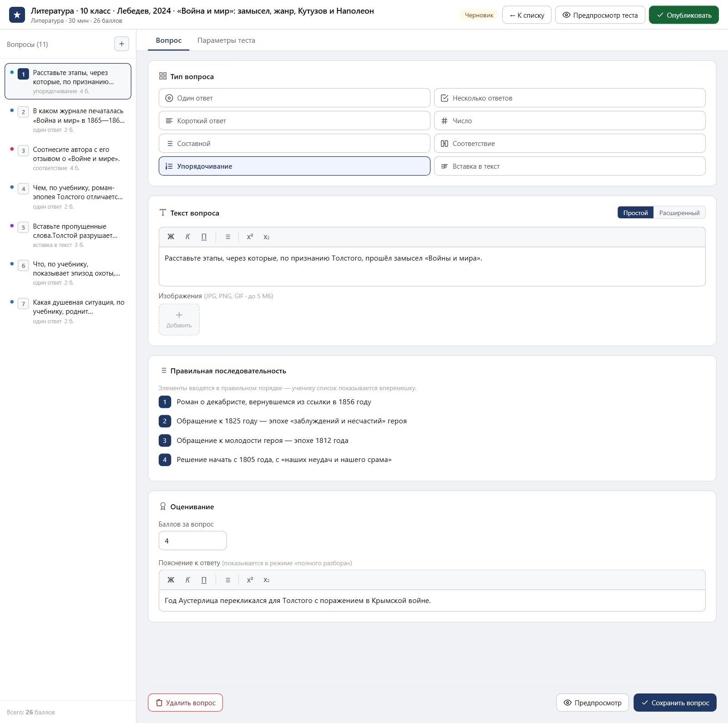
Task: Apply bold in question text toolbar
Action: [x=171, y=237]
